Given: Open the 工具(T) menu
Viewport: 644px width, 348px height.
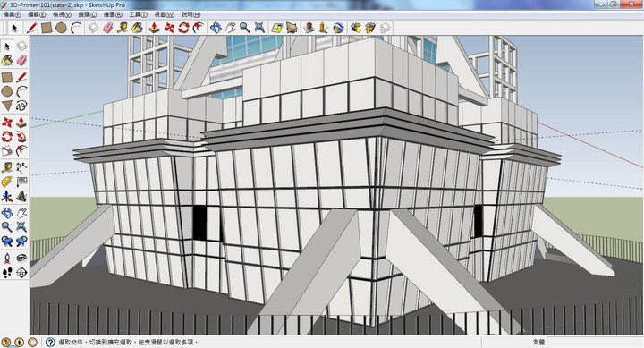Looking at the screenshot, I should (x=138, y=14).
